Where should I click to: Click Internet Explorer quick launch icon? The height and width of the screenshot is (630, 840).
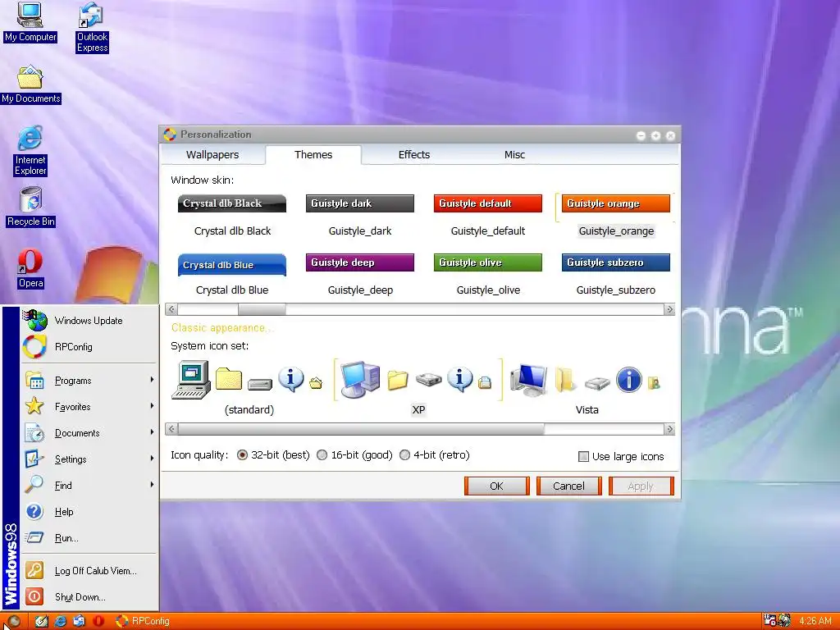pyautogui.click(x=60, y=622)
